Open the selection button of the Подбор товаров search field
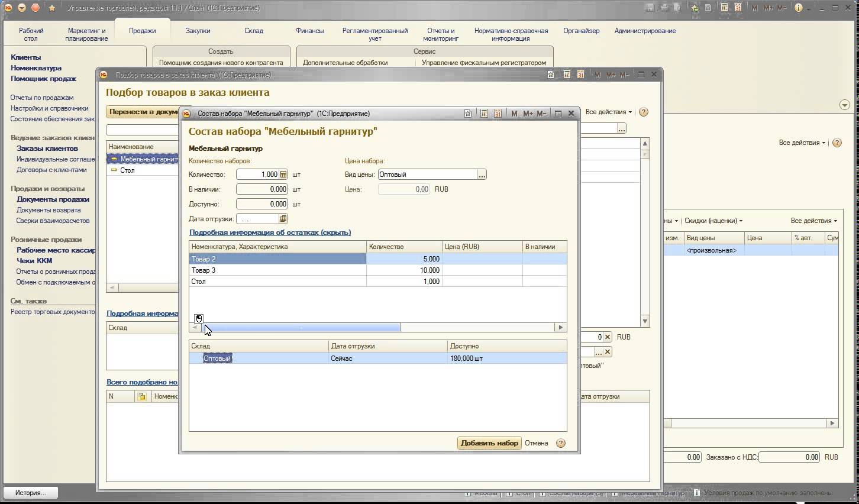The height and width of the screenshot is (504, 859). (621, 128)
